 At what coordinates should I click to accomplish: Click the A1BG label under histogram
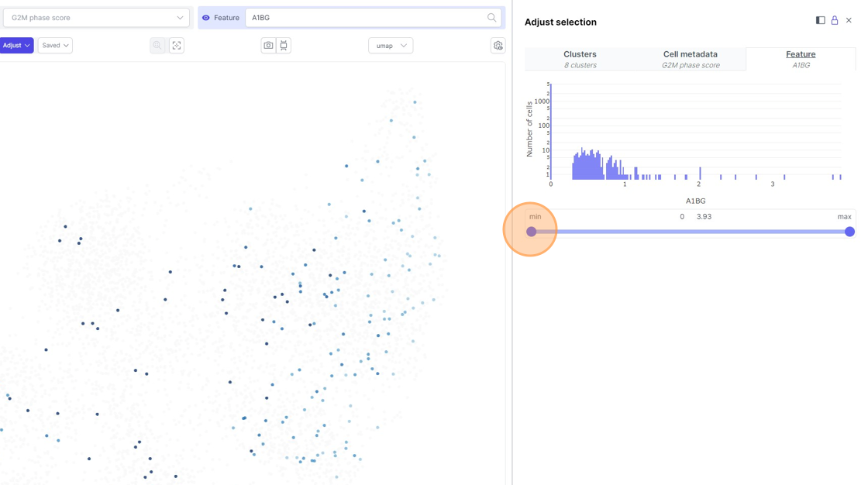(x=696, y=201)
